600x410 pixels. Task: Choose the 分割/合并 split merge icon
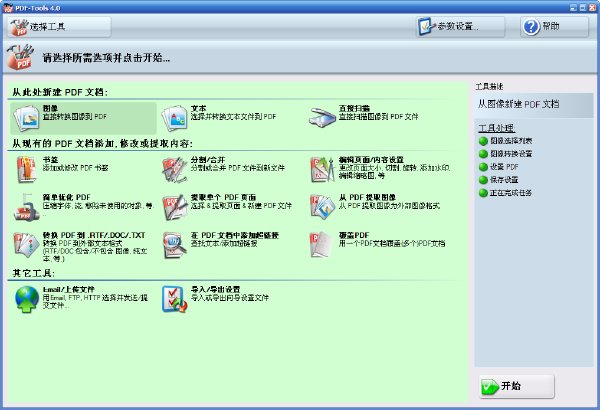174,169
